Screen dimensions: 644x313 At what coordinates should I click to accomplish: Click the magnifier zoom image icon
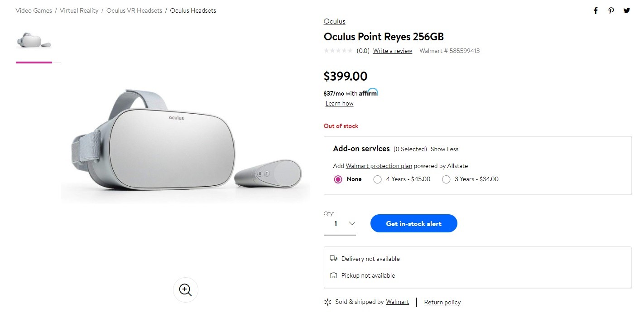(x=186, y=290)
